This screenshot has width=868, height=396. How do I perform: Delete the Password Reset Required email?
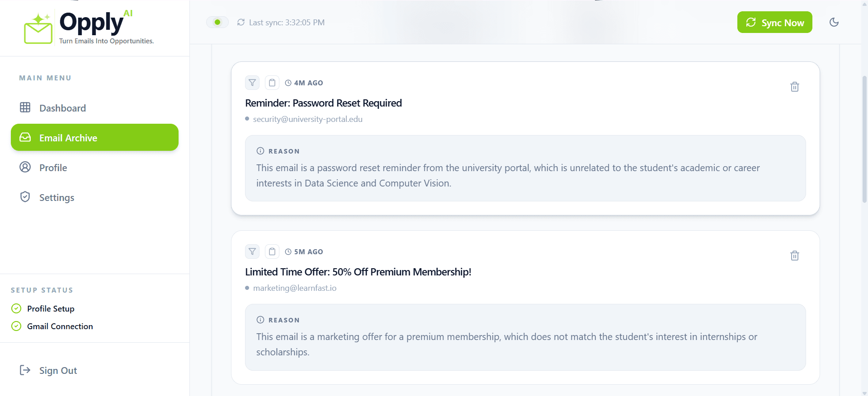click(x=795, y=87)
